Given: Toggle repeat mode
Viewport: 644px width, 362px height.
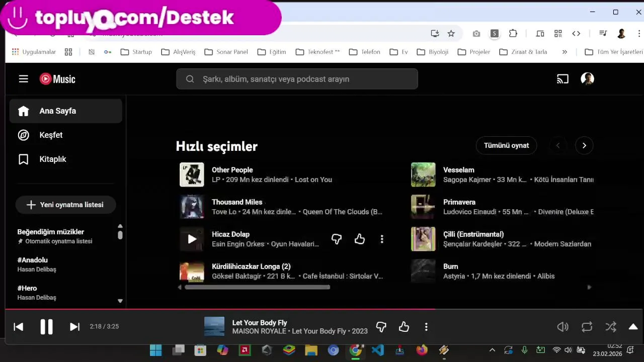Looking at the screenshot, I should pyautogui.click(x=587, y=327).
